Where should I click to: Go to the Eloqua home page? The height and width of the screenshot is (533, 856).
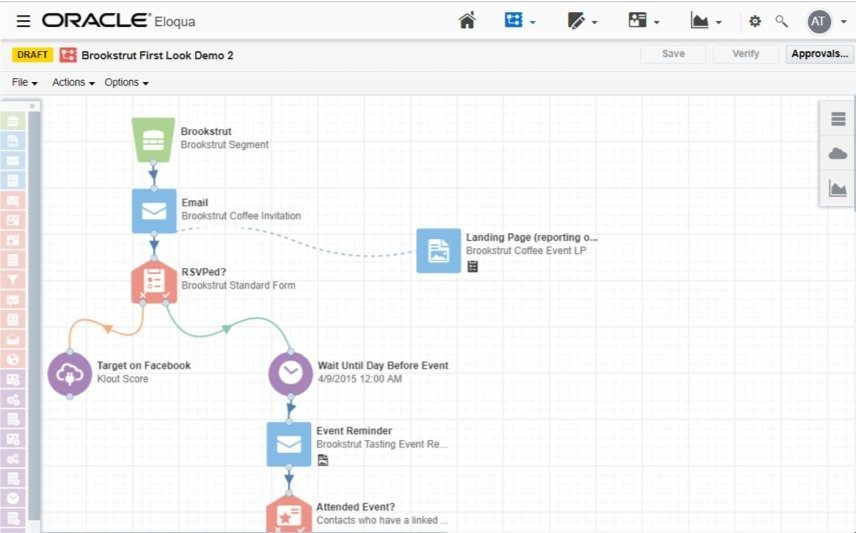coord(467,21)
